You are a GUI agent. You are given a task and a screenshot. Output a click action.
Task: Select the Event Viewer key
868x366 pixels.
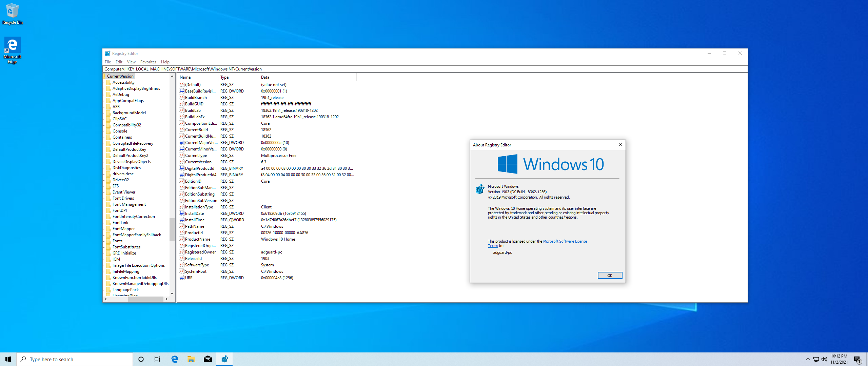pyautogui.click(x=124, y=192)
